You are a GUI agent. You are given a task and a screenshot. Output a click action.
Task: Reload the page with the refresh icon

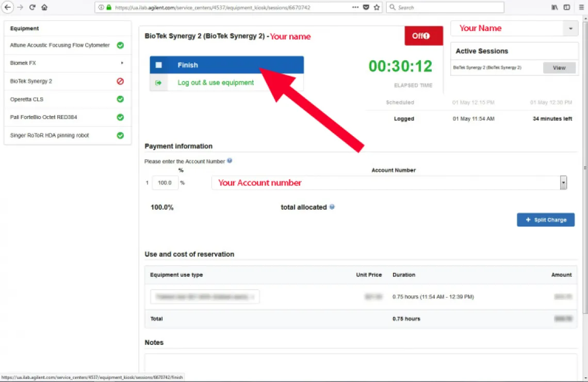pyautogui.click(x=32, y=7)
